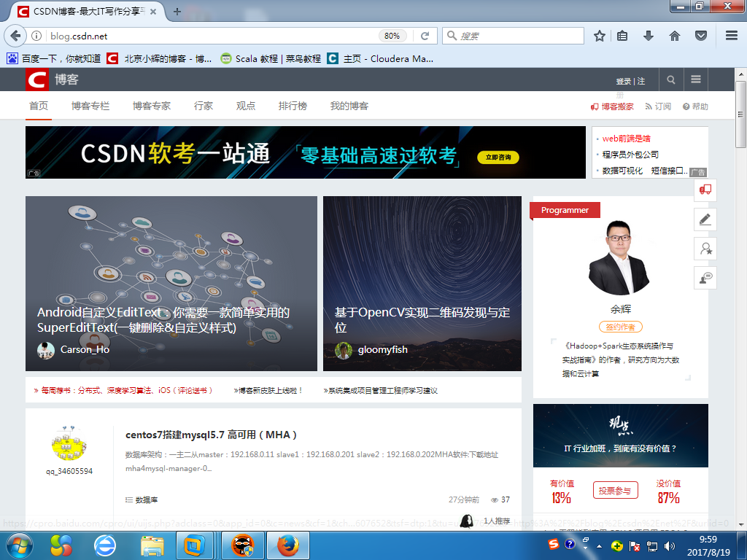Open the CSDN header list menu icon
This screenshot has height=560, width=747.
click(x=696, y=79)
